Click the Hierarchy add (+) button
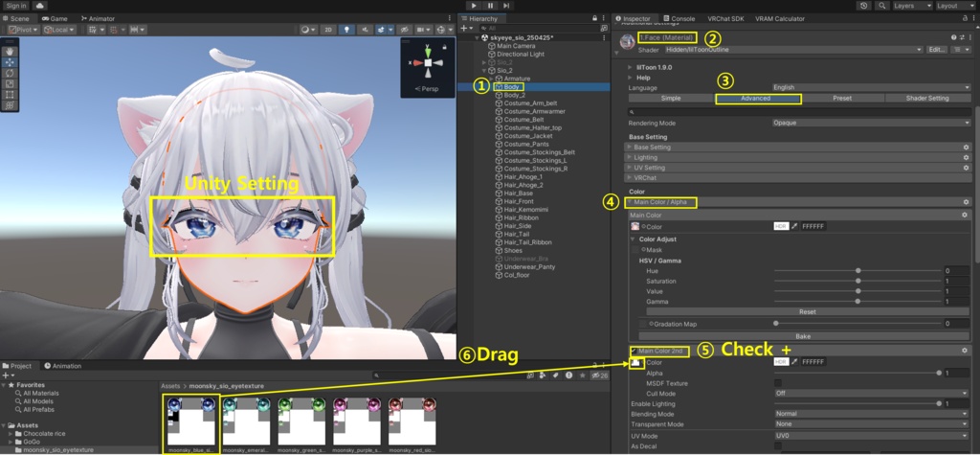Image resolution: width=980 pixels, height=455 pixels. click(x=466, y=28)
